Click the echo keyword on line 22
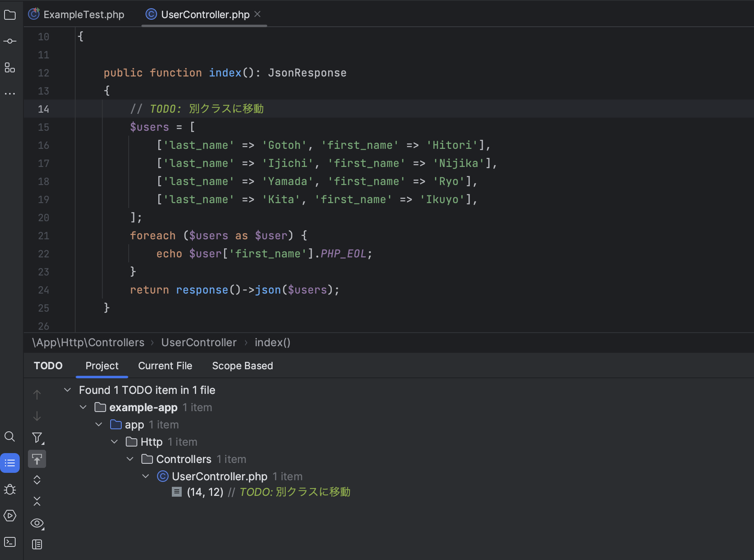This screenshot has width=754, height=560. coord(169,254)
